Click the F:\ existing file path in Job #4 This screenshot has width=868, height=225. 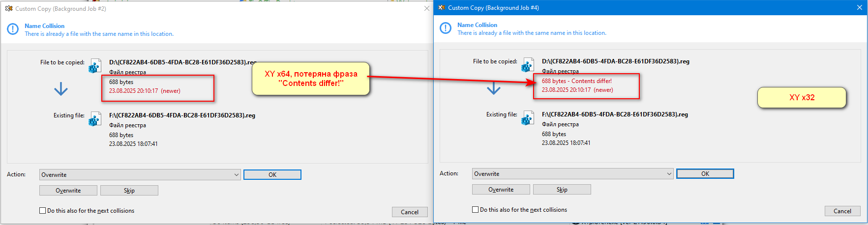click(615, 114)
